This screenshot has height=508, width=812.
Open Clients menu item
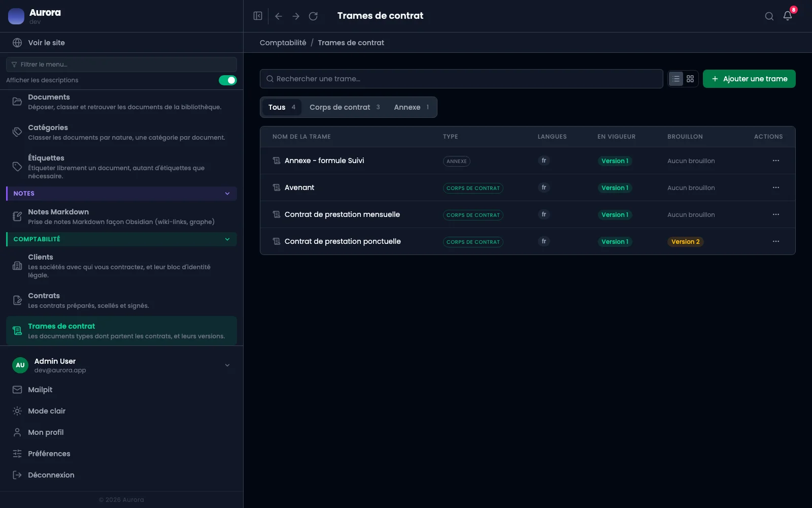(x=121, y=266)
